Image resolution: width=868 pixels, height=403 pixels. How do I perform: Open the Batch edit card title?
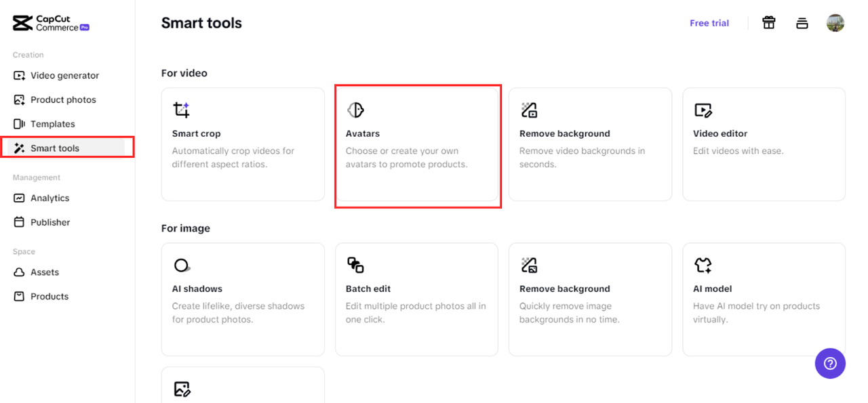point(368,289)
